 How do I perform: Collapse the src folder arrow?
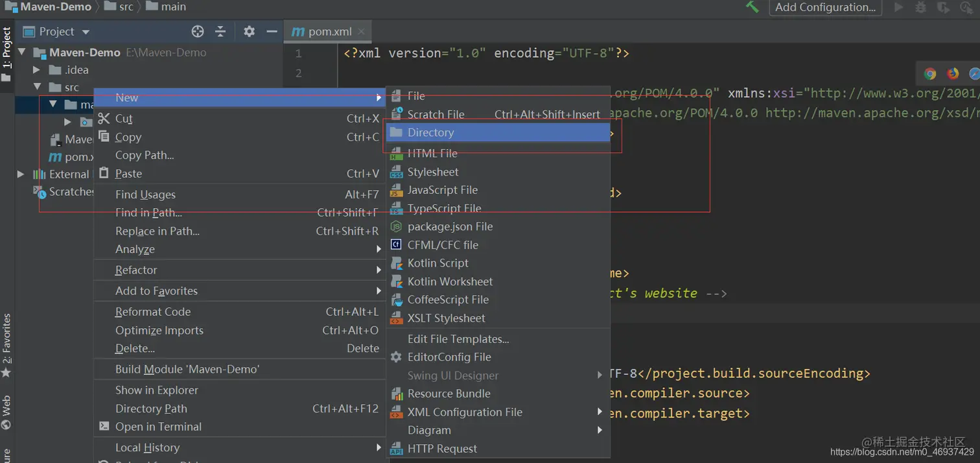(x=37, y=87)
